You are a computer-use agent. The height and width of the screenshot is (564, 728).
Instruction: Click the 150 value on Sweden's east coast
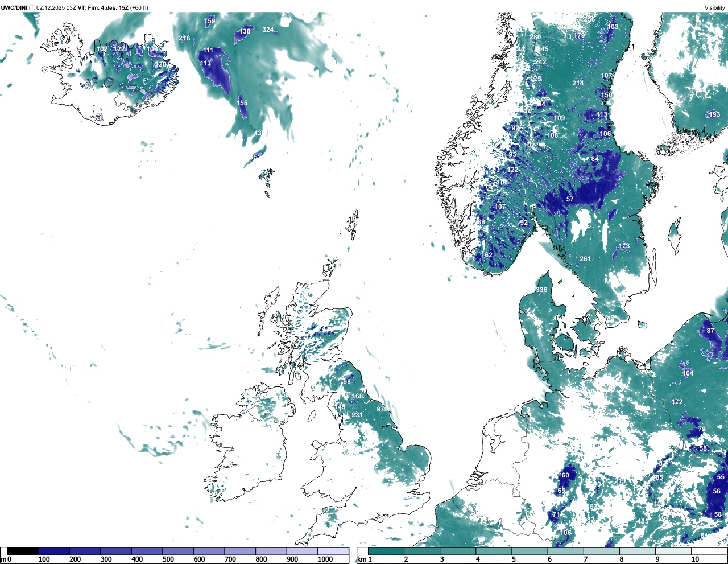[x=606, y=95]
